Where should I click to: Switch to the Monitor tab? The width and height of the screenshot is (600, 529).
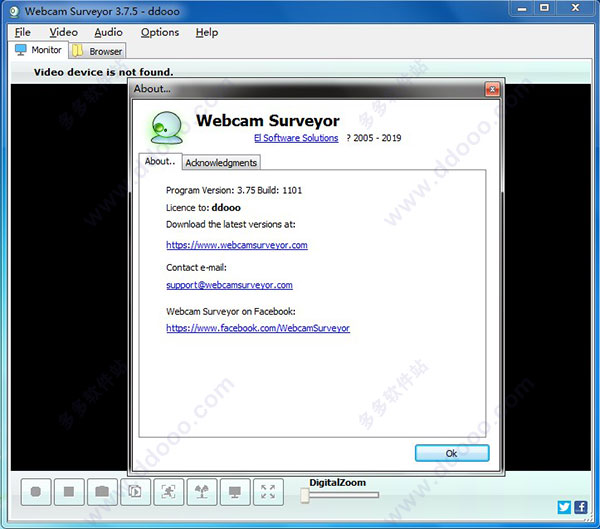(38, 50)
